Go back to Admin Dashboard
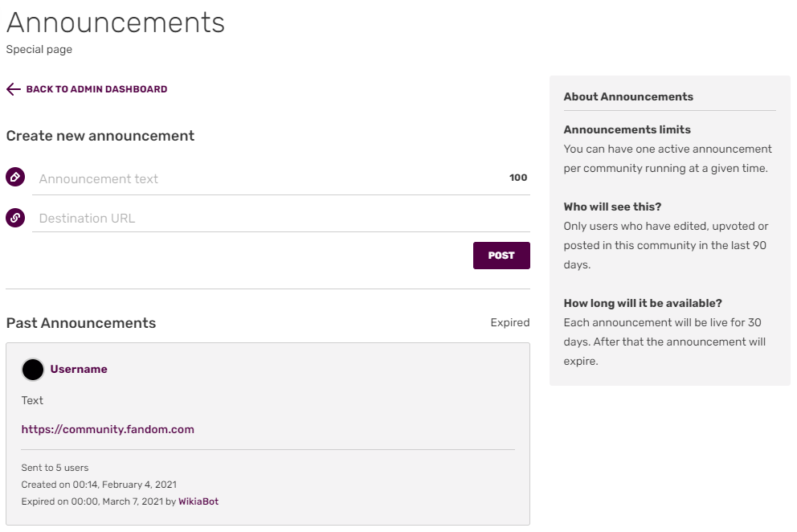 (96, 89)
